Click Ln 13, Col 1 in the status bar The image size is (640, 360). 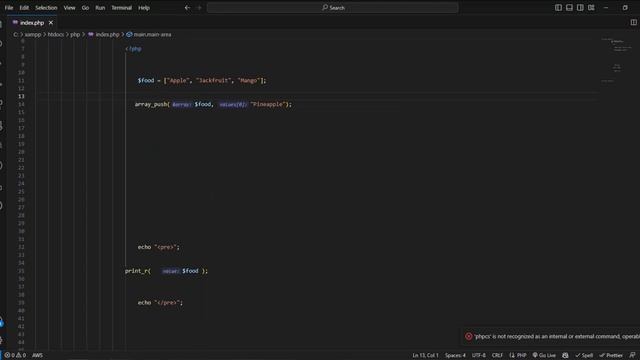tap(425, 355)
